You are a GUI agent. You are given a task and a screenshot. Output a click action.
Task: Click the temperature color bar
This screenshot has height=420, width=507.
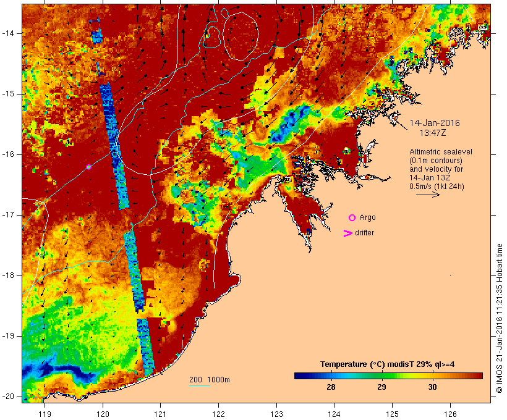388,376
